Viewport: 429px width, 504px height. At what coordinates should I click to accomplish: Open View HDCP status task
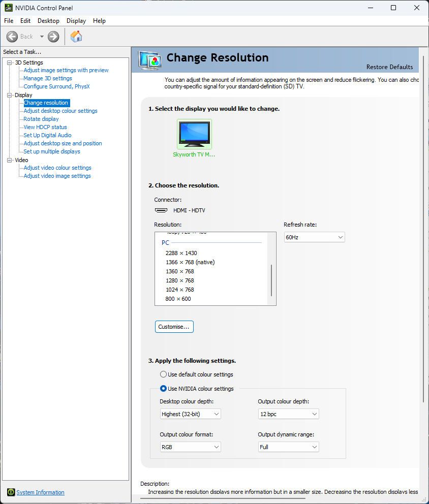point(45,127)
